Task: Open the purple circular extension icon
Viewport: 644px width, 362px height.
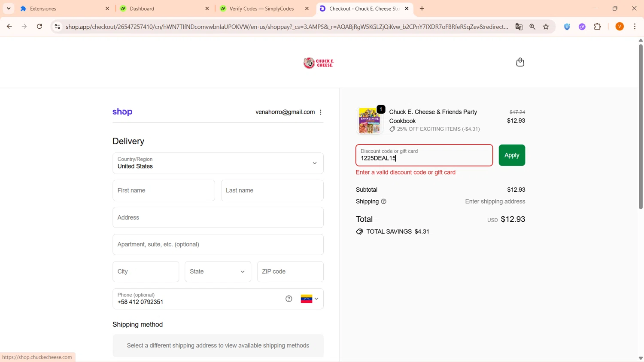Action: tap(582, 27)
